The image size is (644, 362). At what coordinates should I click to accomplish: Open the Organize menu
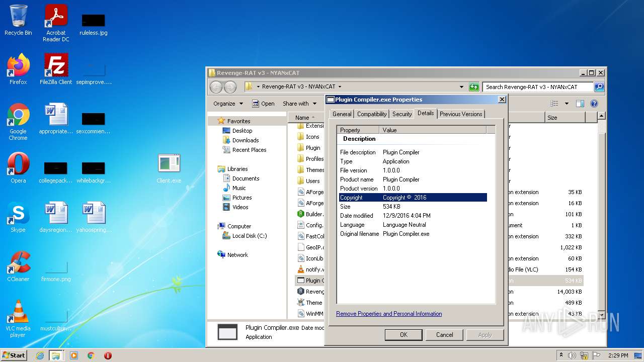[228, 104]
